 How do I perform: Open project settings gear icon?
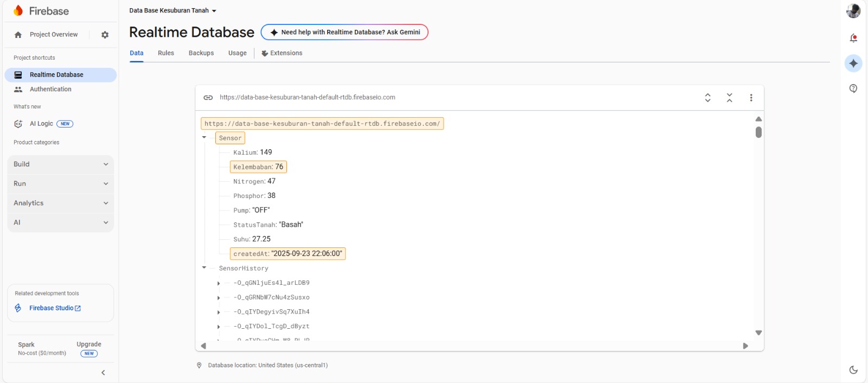click(x=105, y=35)
